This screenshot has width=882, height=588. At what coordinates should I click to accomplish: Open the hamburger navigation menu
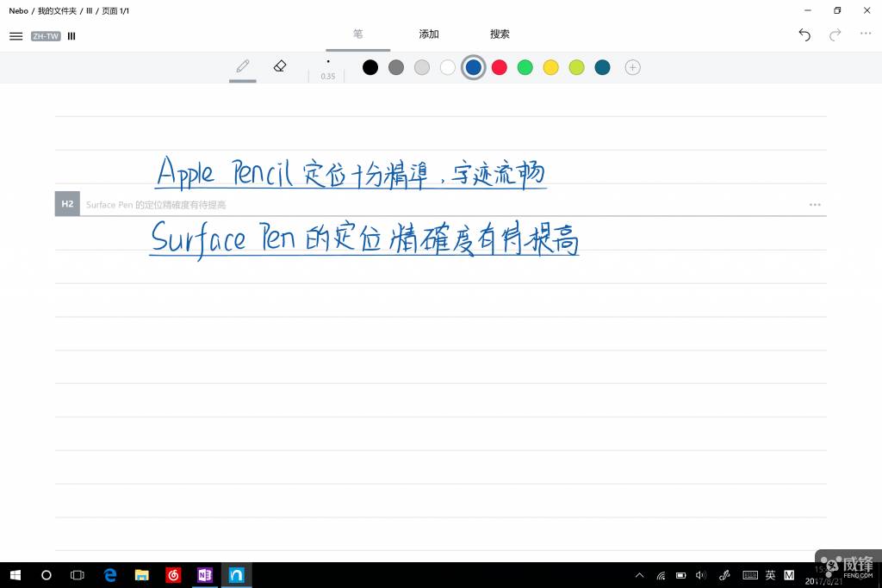[x=16, y=36]
